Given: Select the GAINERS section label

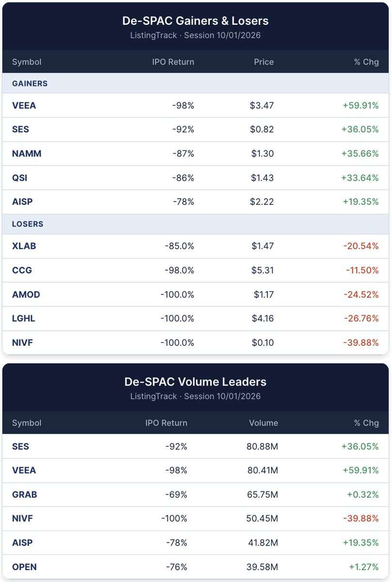Looking at the screenshot, I should click(30, 83).
